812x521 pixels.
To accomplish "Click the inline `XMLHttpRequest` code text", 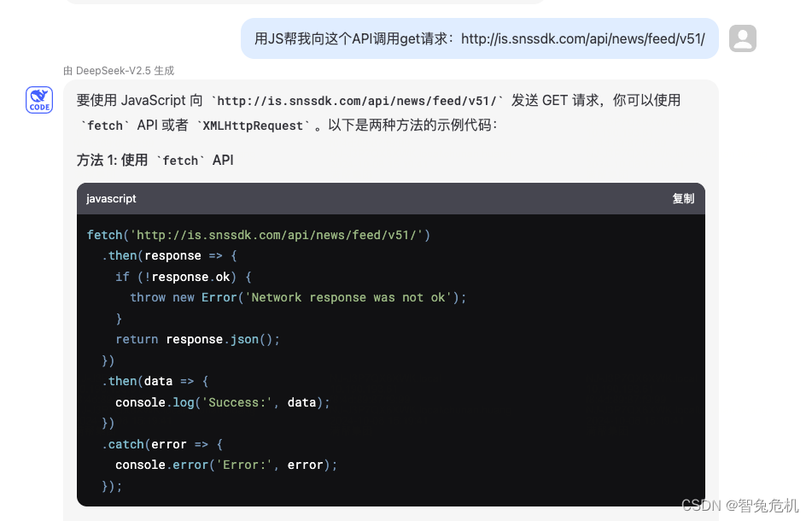I will click(x=254, y=126).
